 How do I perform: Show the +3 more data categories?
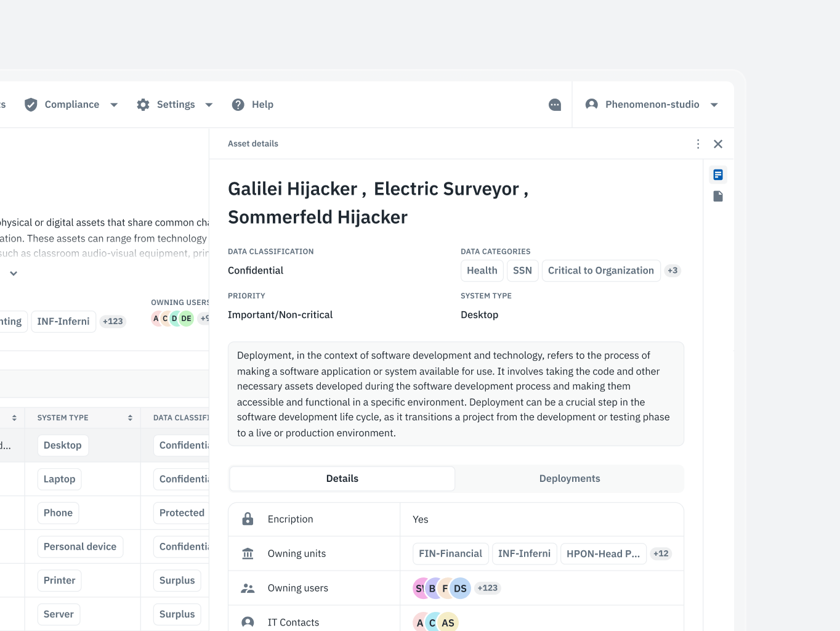click(x=672, y=271)
